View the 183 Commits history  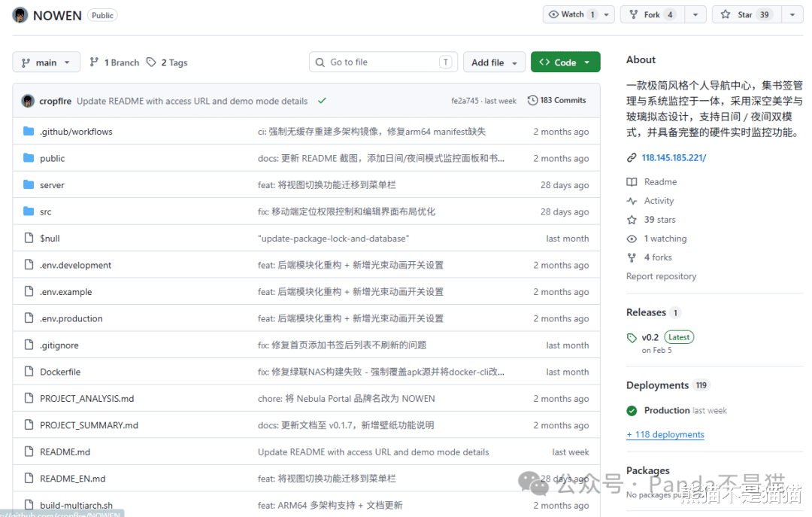click(557, 100)
